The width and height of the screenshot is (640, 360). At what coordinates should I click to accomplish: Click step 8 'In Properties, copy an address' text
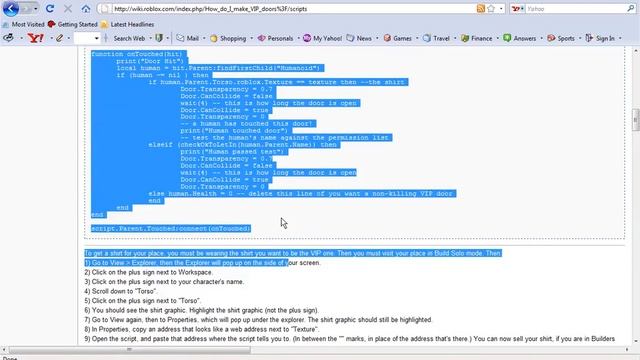point(202,329)
